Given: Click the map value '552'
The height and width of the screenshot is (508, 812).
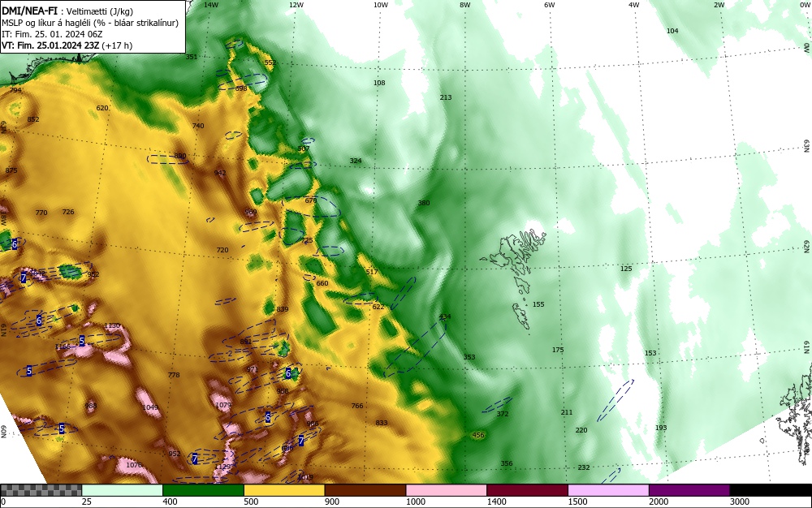Looking at the screenshot, I should (270, 62).
